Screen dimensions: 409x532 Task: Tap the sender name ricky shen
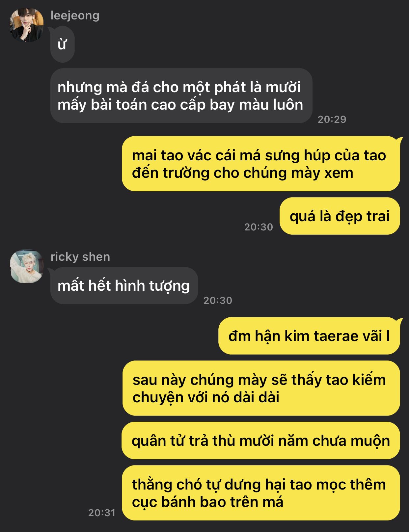(80, 257)
